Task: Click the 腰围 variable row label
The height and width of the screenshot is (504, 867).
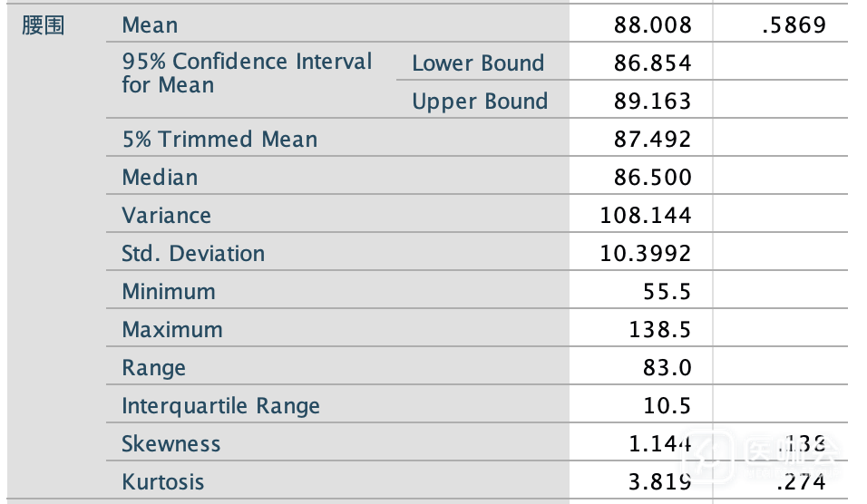Action: (44, 25)
